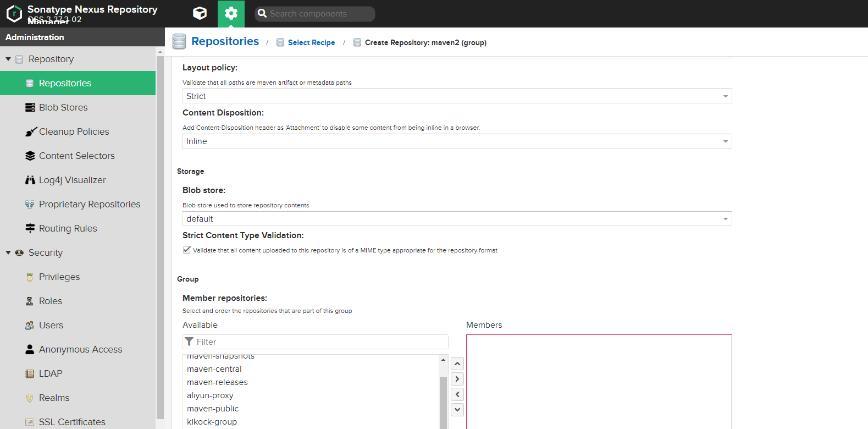Click the Select Recipe breadcrumb icon

[x=280, y=42]
